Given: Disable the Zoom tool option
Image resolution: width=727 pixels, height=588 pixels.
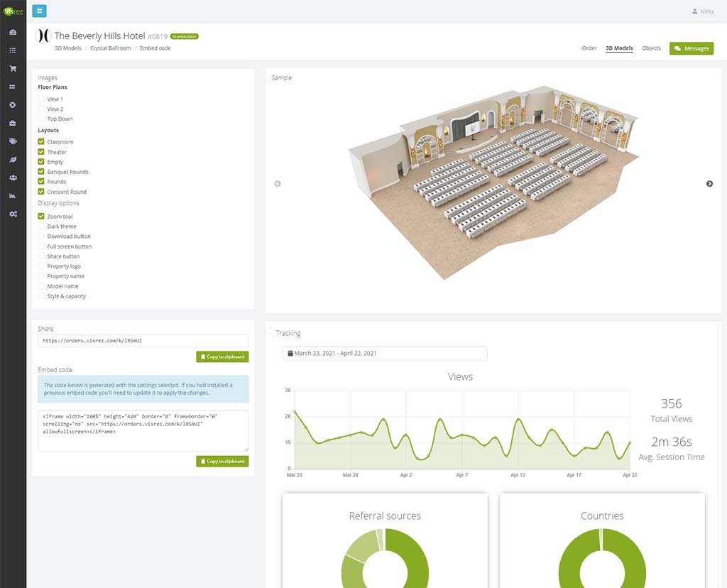Looking at the screenshot, I should 41,216.
